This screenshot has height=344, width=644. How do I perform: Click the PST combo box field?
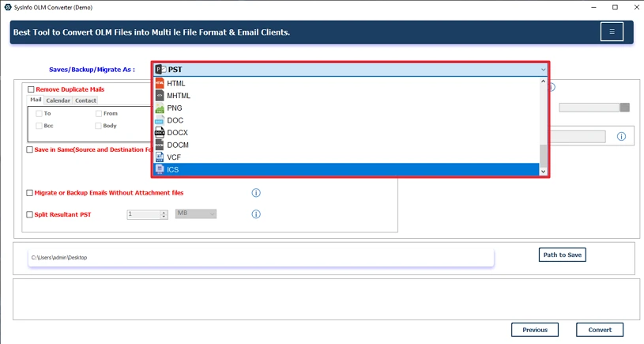pos(350,70)
